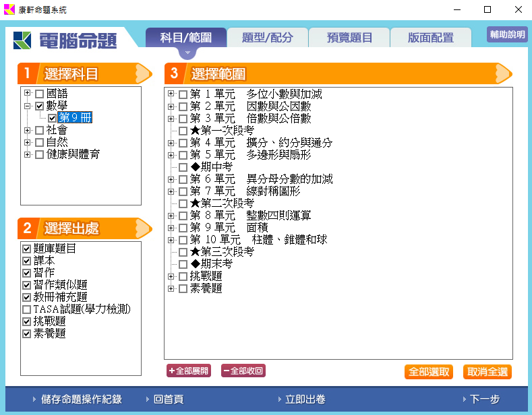The image size is (532, 415).
Task: Enable the TASA試題(學力檢測) checkbox
Action: point(27,309)
